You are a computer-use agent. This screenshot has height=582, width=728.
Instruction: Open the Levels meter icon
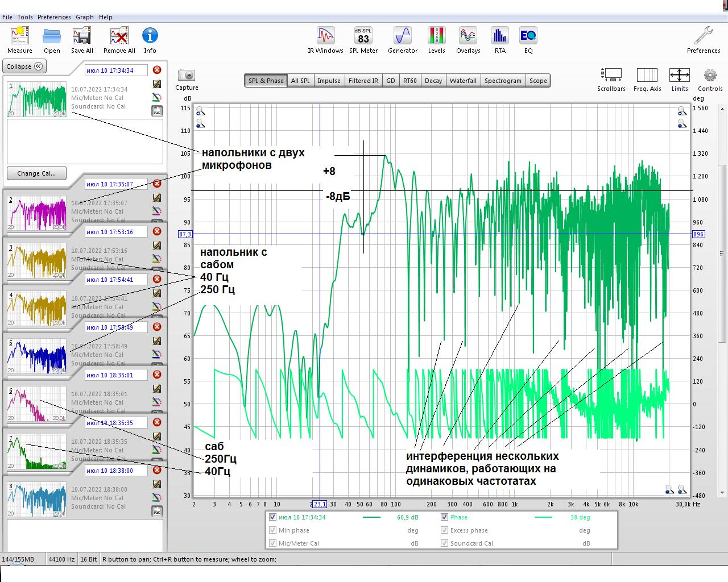click(436, 36)
